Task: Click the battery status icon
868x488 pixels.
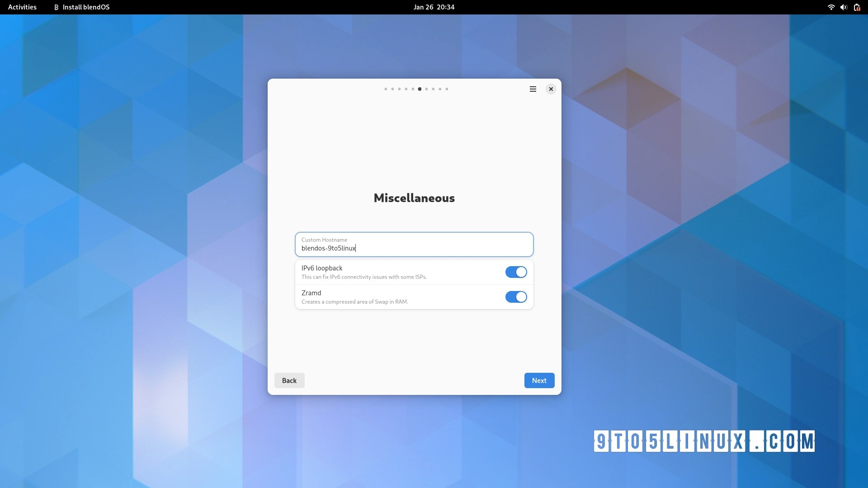Action: 857,7
